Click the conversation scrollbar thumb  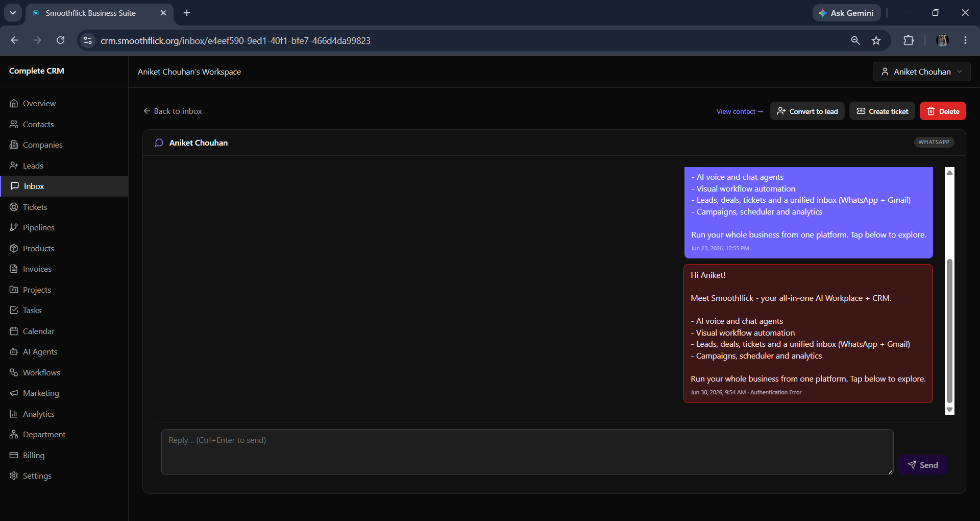pyautogui.click(x=949, y=331)
